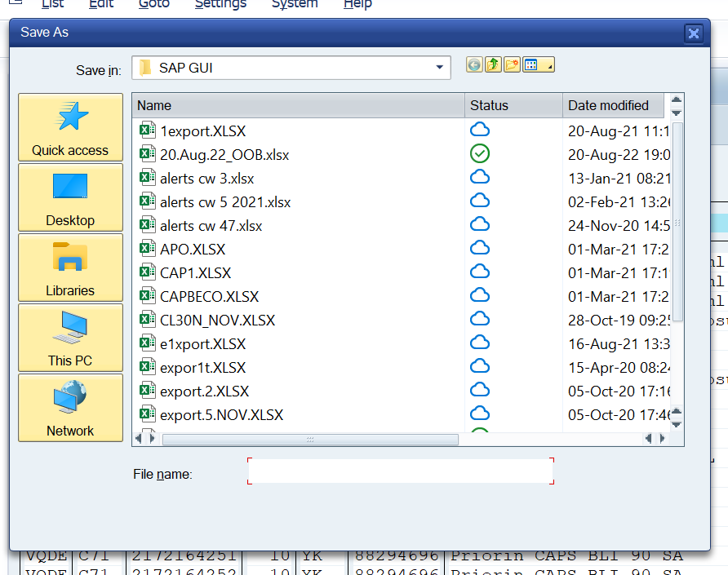Image resolution: width=728 pixels, height=575 pixels.
Task: Open Quick access from the sidebar
Action: coord(70,127)
